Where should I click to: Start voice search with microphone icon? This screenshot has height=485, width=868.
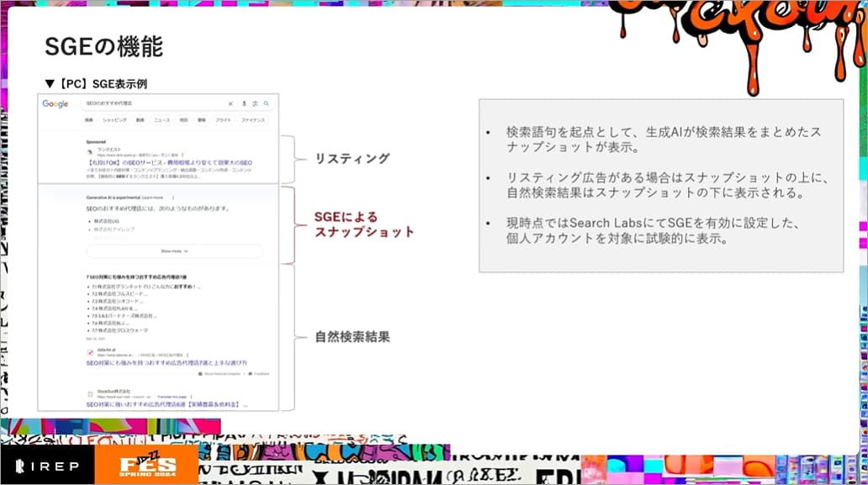(244, 104)
